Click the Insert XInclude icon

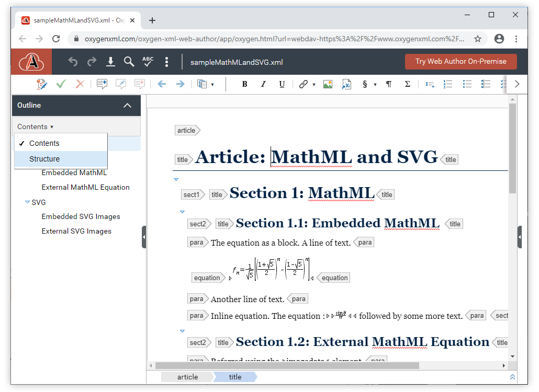(x=346, y=84)
